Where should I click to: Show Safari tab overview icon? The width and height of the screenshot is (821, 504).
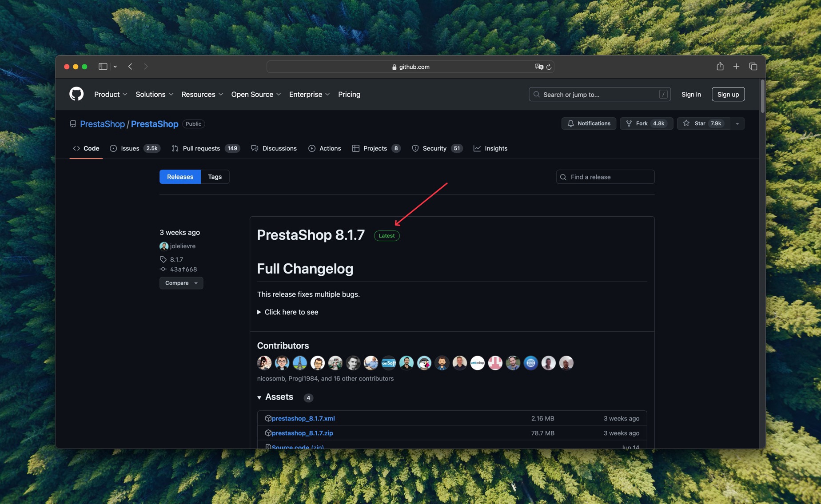(753, 67)
